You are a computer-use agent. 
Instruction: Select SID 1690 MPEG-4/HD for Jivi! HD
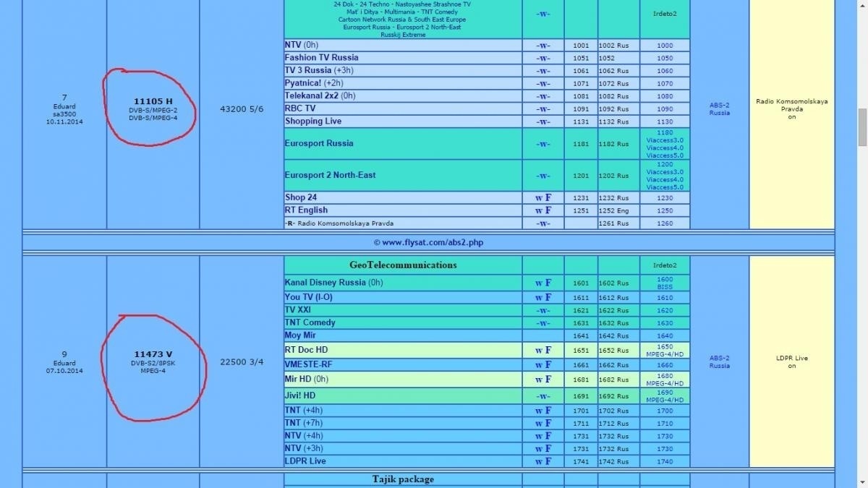(665, 396)
